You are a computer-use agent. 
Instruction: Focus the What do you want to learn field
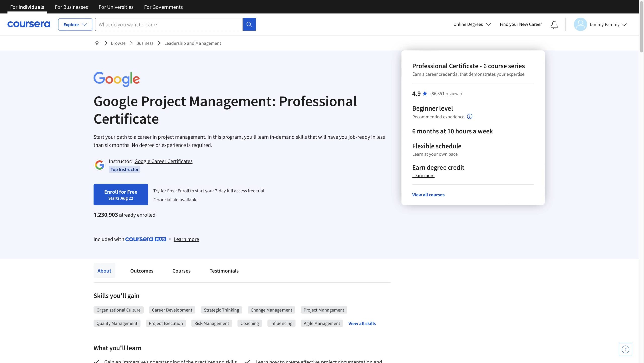pos(169,24)
